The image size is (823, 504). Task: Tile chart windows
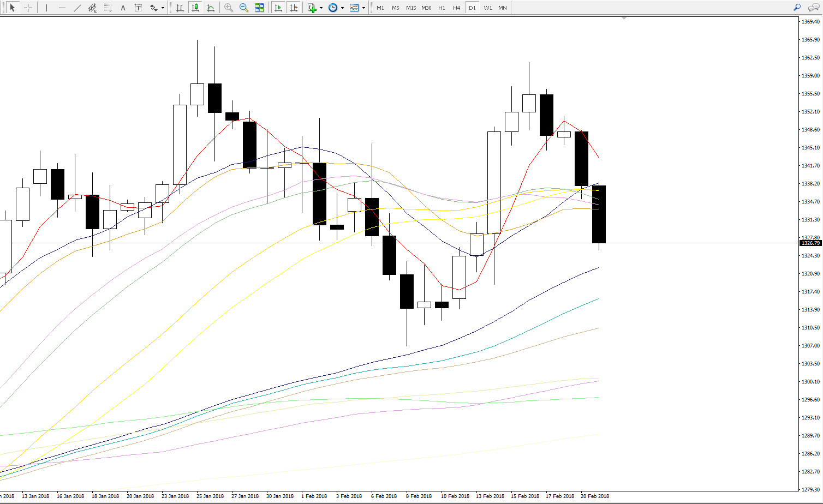coord(259,8)
